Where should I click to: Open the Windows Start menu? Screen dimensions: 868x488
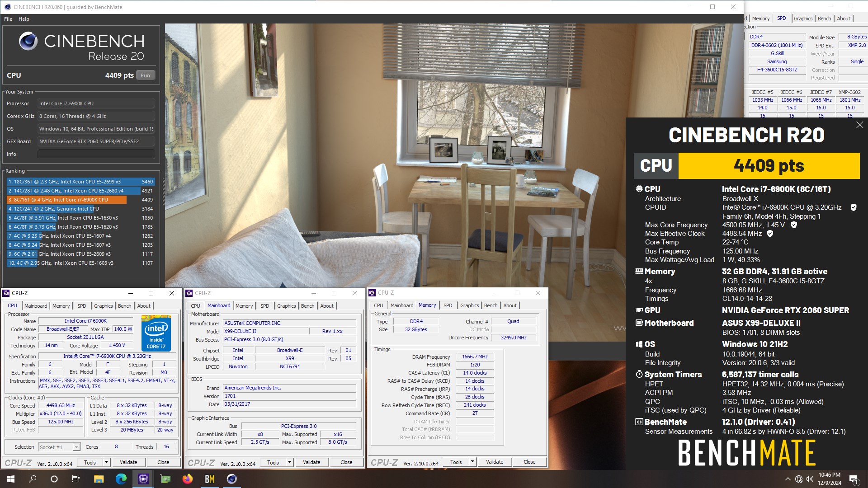(11, 479)
